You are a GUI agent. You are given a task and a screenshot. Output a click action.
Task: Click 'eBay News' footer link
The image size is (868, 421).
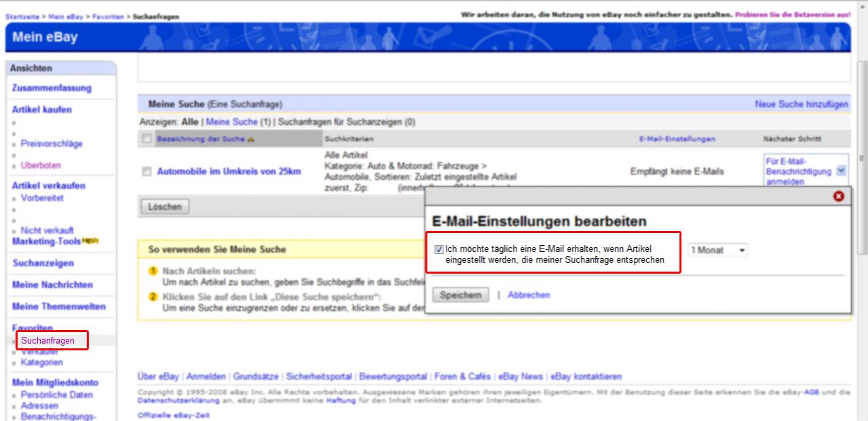tap(521, 376)
